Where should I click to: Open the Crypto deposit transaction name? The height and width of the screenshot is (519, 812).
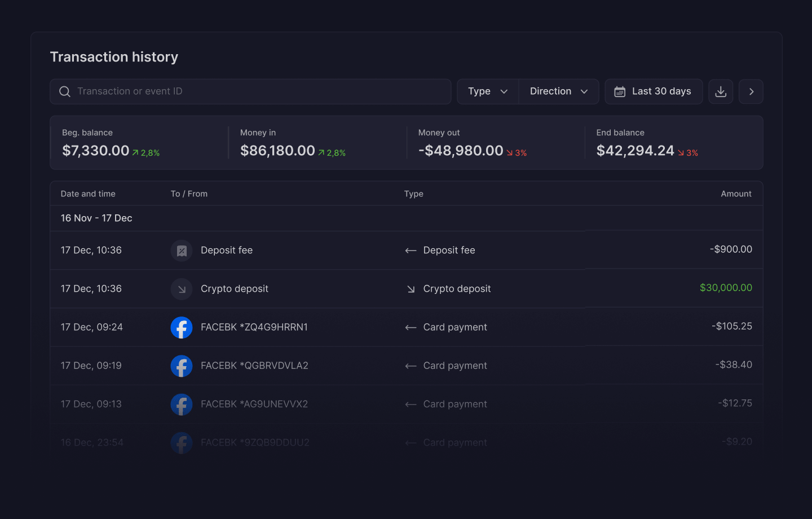[x=235, y=289]
